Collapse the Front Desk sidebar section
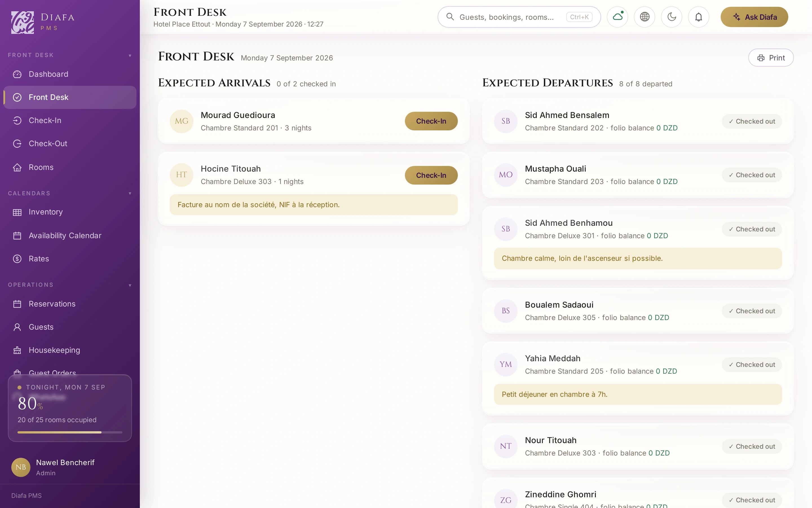The image size is (812, 508). [130, 55]
